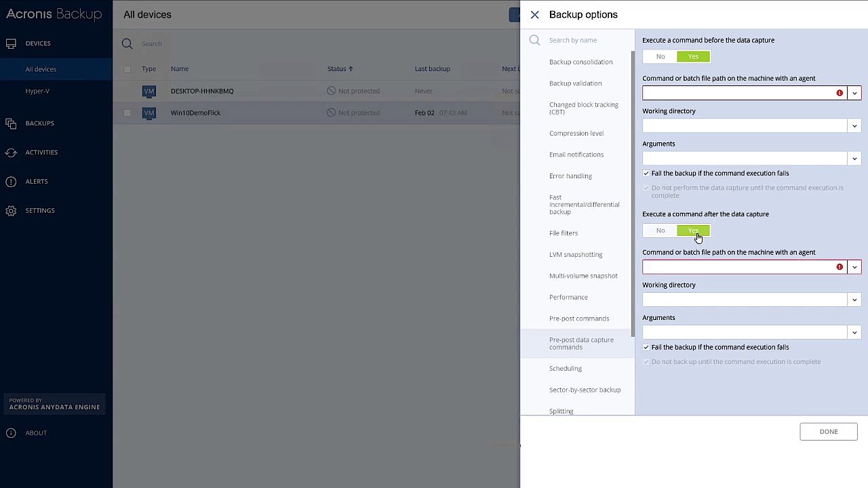Click the VM icon for DESKTOP-HHNKBMQ

pyautogui.click(x=149, y=91)
